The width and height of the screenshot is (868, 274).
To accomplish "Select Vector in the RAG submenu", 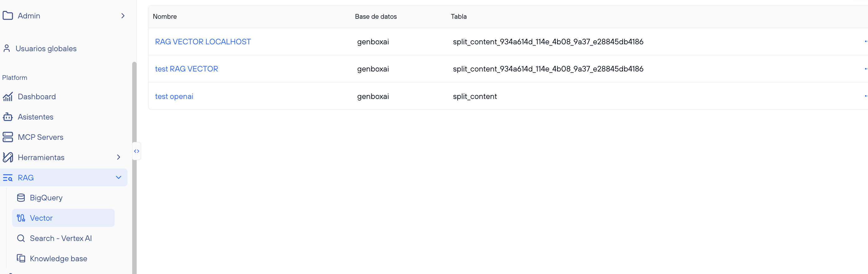I will (x=41, y=218).
